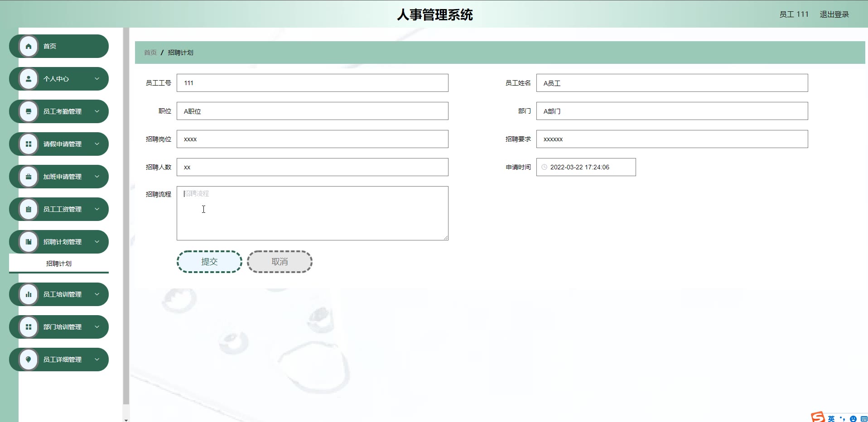868x422 pixels.
Task: Click the sidebar scroll down arrow
Action: point(126,420)
